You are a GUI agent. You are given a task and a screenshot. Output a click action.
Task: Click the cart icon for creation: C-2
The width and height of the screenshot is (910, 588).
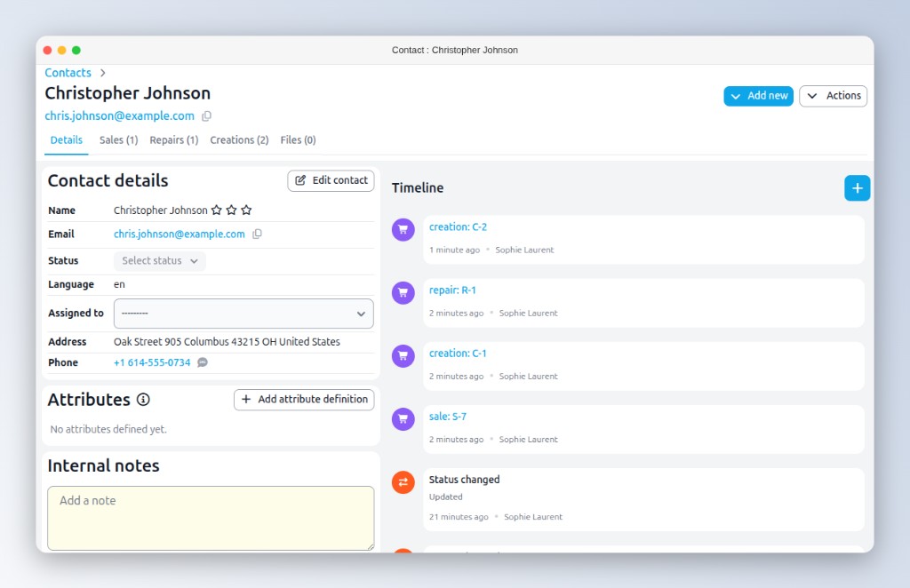403,229
